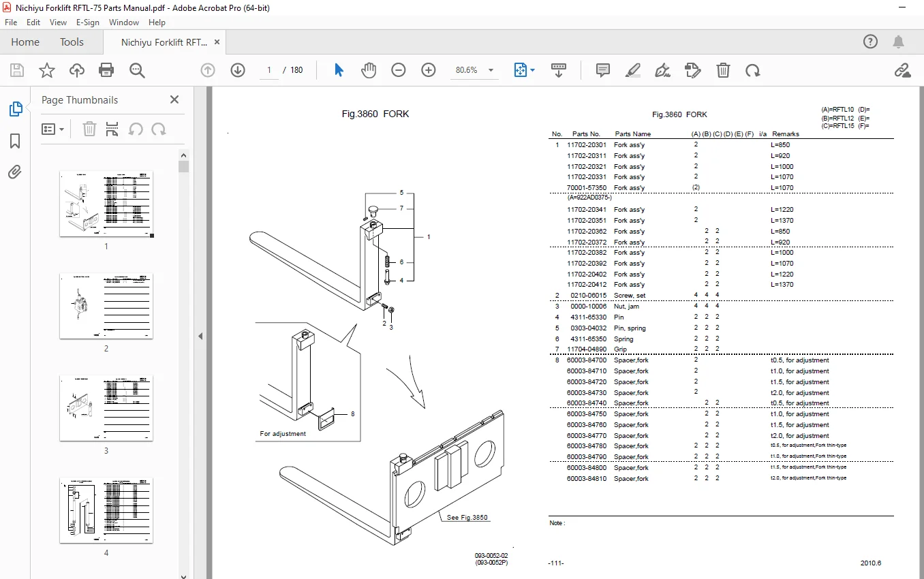Open the View menu

click(x=59, y=22)
